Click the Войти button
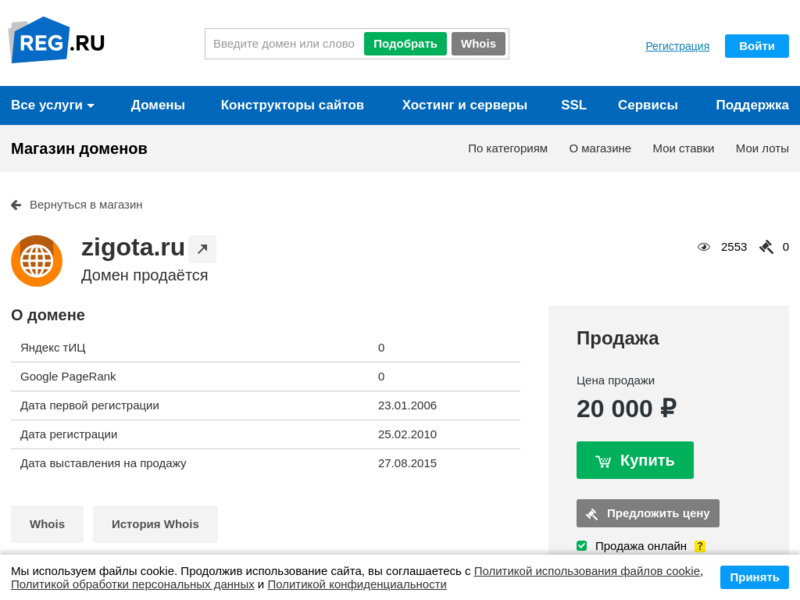The image size is (800, 600). 757,46
